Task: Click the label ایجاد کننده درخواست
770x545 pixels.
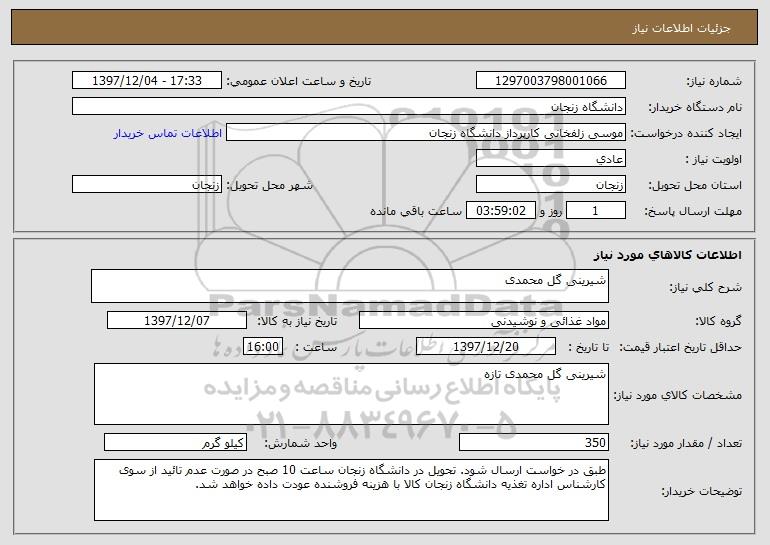Action: tap(686, 134)
